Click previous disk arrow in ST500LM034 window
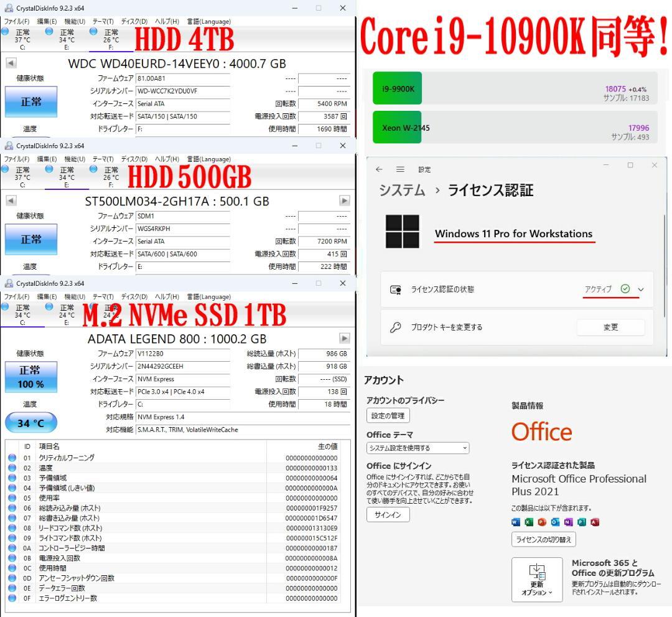672x617 pixels. coord(11,200)
